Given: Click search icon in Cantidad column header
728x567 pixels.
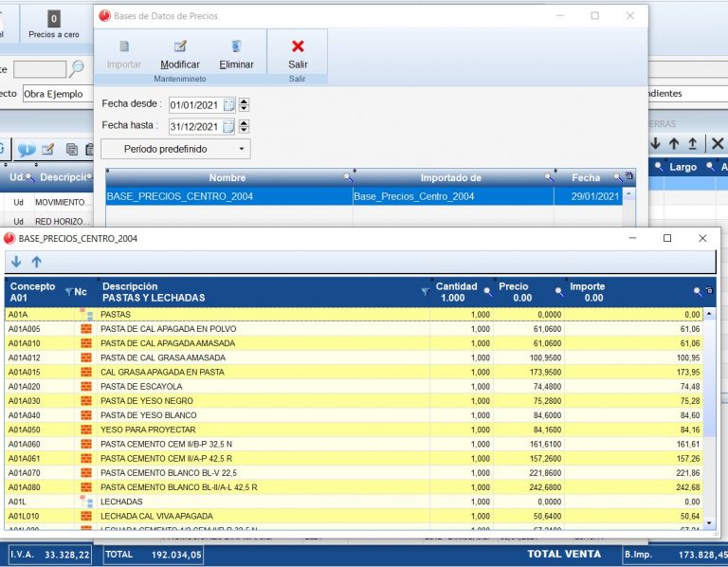Looking at the screenshot, I should pyautogui.click(x=487, y=292).
